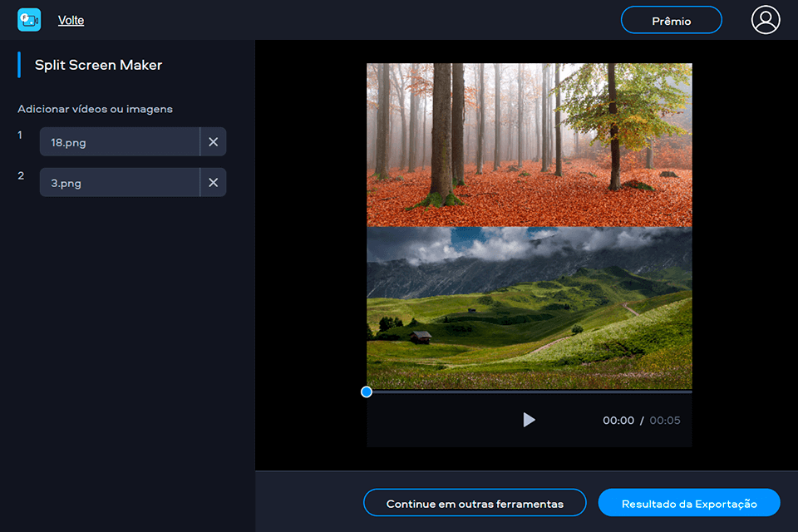Screen dimensions: 798x532
Task: Click the 3.png filename field
Action: click(119, 182)
